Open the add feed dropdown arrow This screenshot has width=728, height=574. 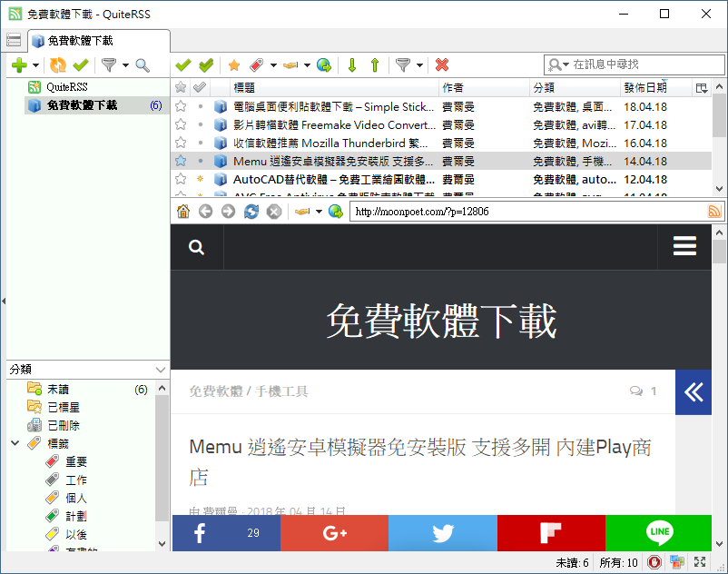point(36,65)
